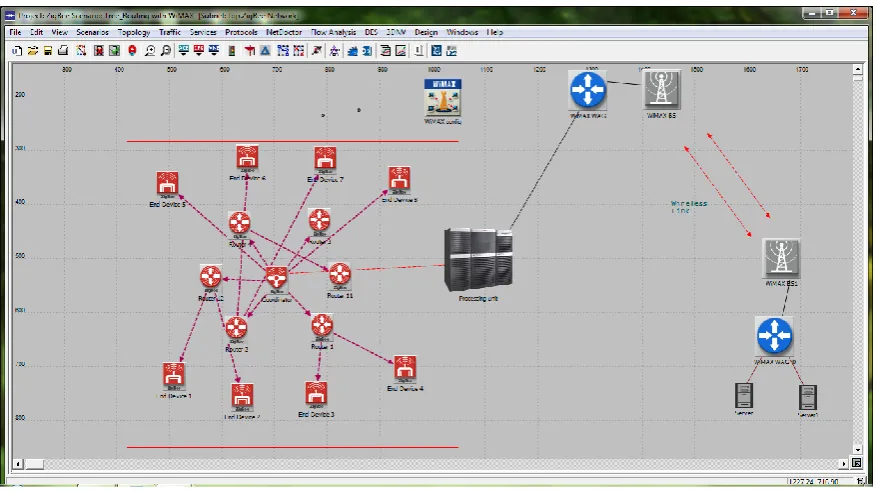Click the Open folder toolbar icon
Image resolution: width=877 pixels, height=492 pixels.
(32, 51)
